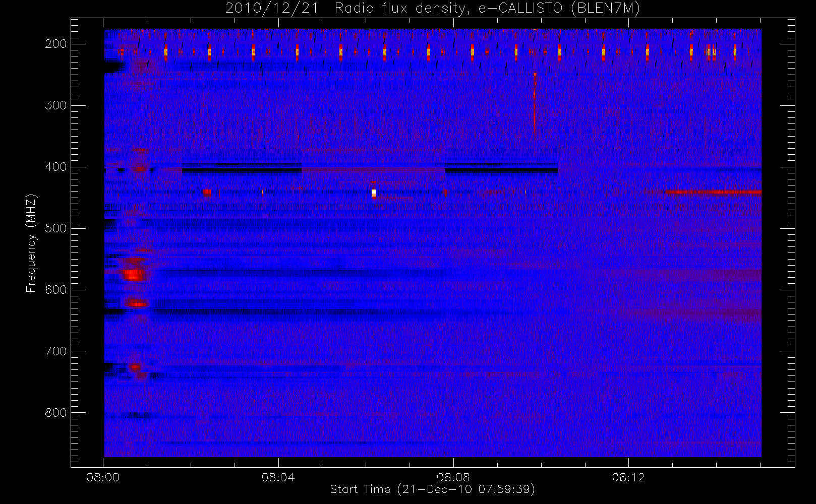Click the 08:04 time tick label

pyautogui.click(x=278, y=477)
